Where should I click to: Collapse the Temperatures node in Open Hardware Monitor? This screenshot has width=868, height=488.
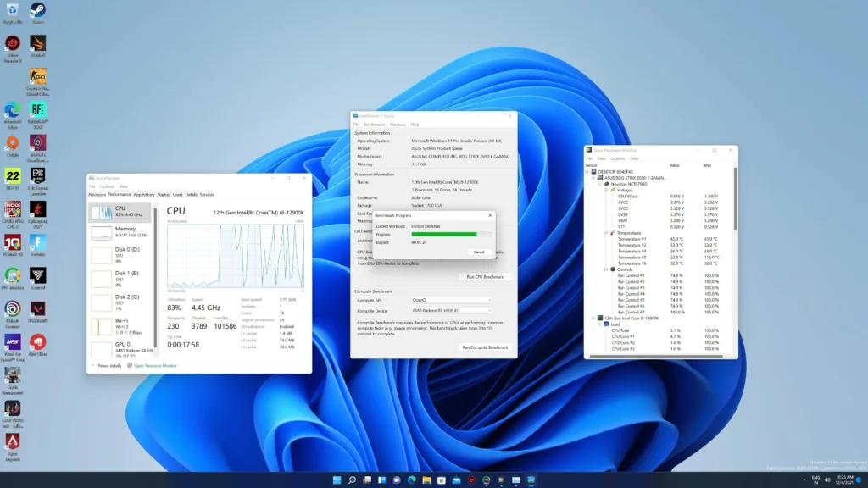(606, 233)
